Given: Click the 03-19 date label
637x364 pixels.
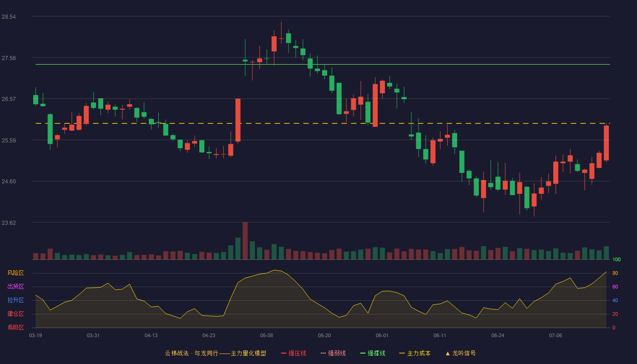Looking at the screenshot, I should tap(35, 335).
